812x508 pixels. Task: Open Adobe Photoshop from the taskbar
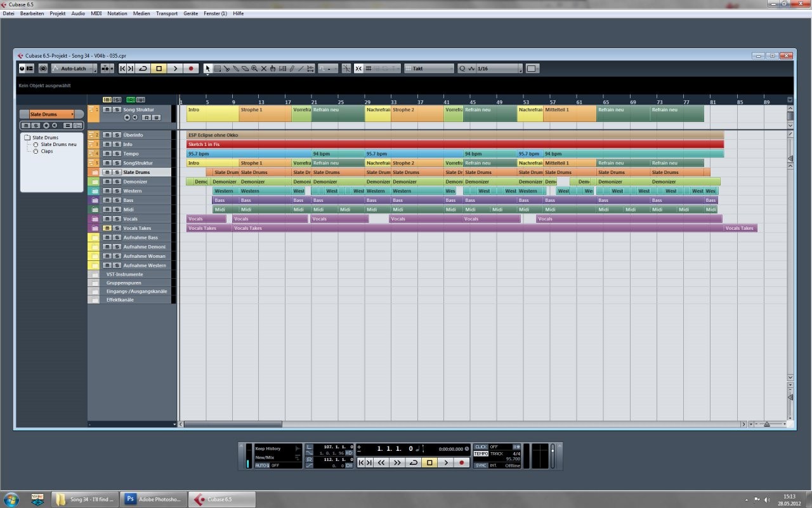pyautogui.click(x=154, y=499)
